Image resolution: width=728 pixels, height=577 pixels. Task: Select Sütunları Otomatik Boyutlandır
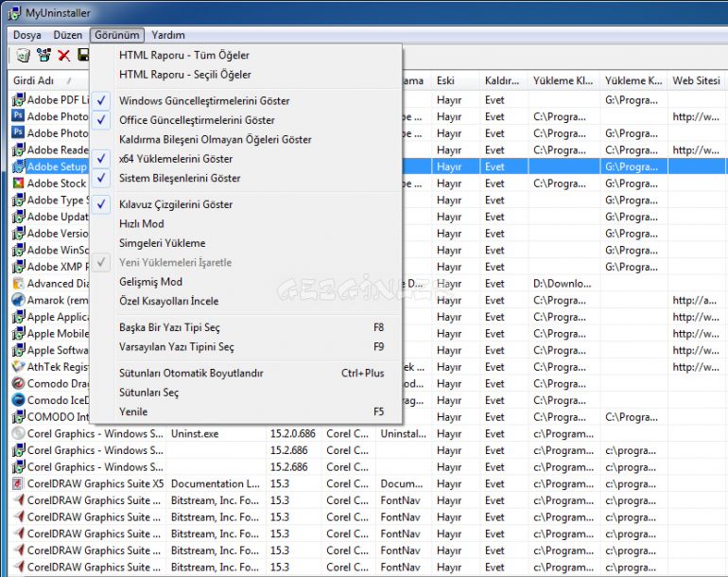pyautogui.click(x=246, y=373)
